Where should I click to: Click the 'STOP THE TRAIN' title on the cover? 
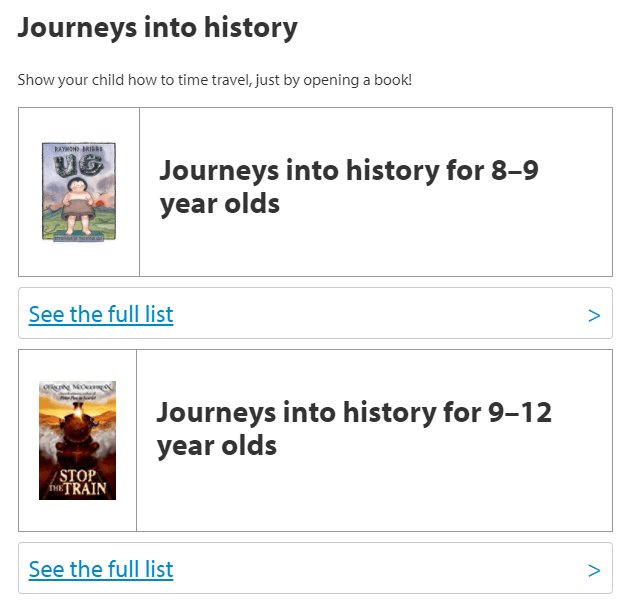click(x=77, y=483)
